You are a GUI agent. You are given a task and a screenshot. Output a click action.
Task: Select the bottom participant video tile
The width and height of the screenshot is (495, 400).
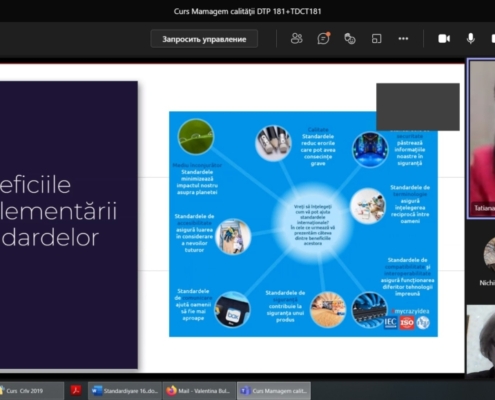point(481,341)
